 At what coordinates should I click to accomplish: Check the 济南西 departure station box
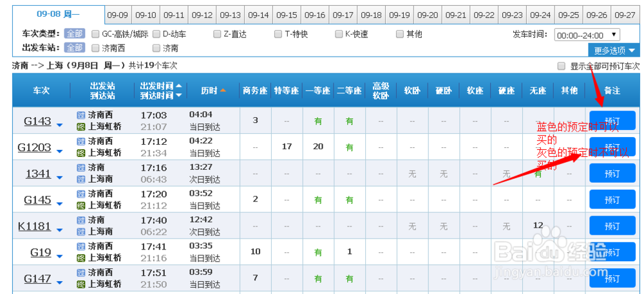pyautogui.click(x=95, y=48)
